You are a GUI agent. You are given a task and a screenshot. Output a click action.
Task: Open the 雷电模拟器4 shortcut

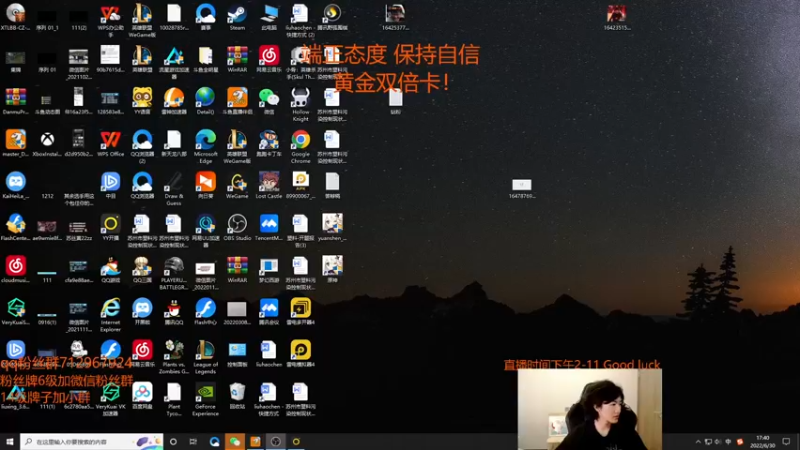pos(301,354)
